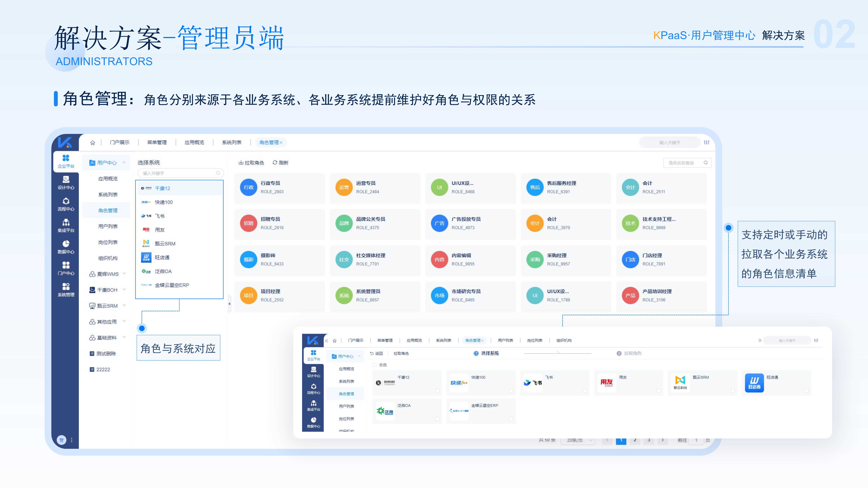Screen dimensions: 868x488
Task: Check the 千康12 system card checkbox
Action: click(437, 391)
